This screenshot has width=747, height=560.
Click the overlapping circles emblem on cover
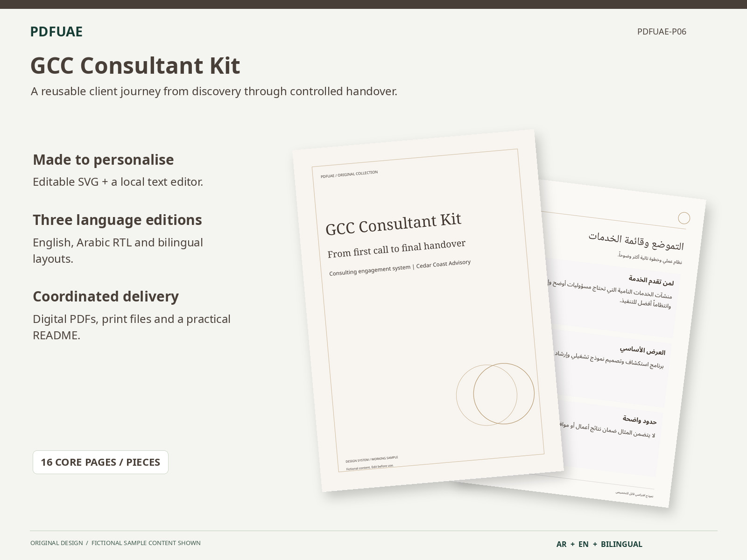(495, 394)
